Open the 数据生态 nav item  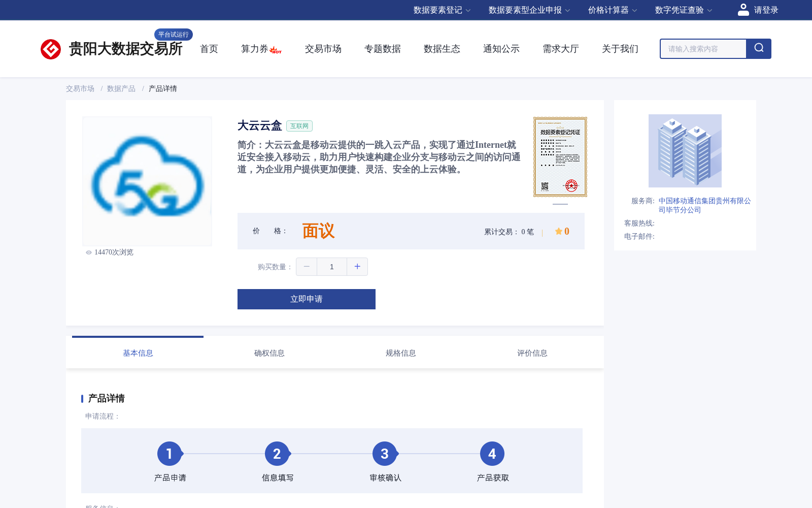(x=442, y=49)
